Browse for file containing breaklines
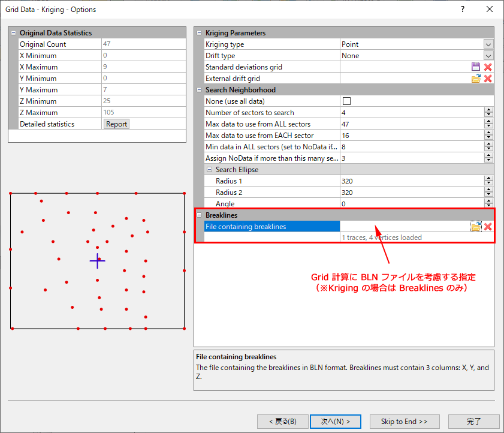The height and width of the screenshot is (433, 504). (476, 226)
